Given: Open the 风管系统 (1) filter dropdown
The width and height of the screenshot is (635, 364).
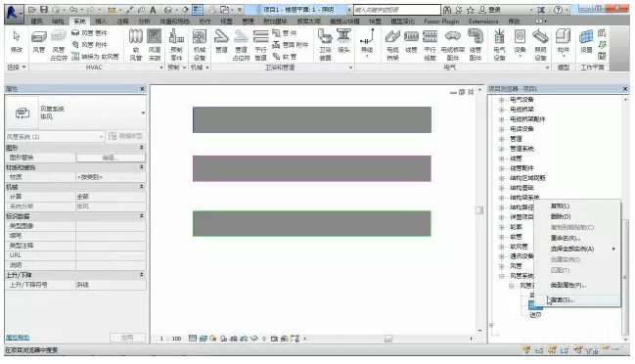Looking at the screenshot, I should point(55,137).
